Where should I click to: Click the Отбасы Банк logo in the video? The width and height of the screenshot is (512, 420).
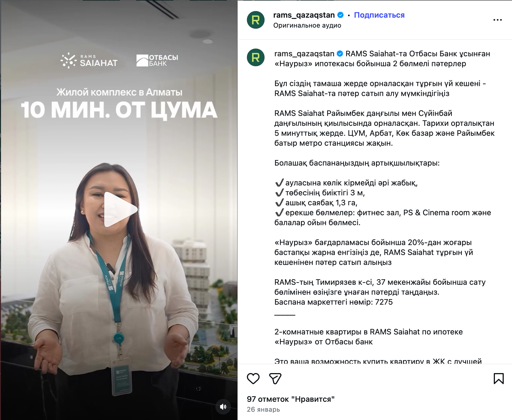coord(157,60)
